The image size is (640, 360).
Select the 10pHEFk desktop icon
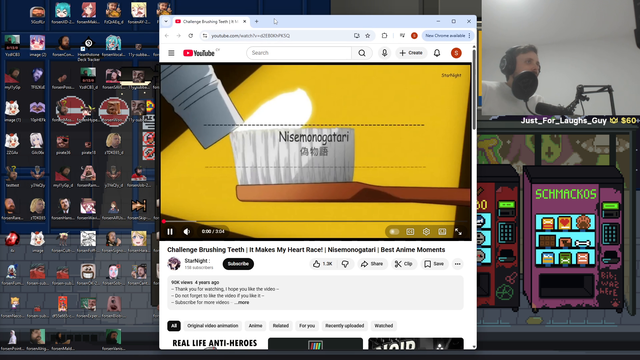click(x=38, y=111)
